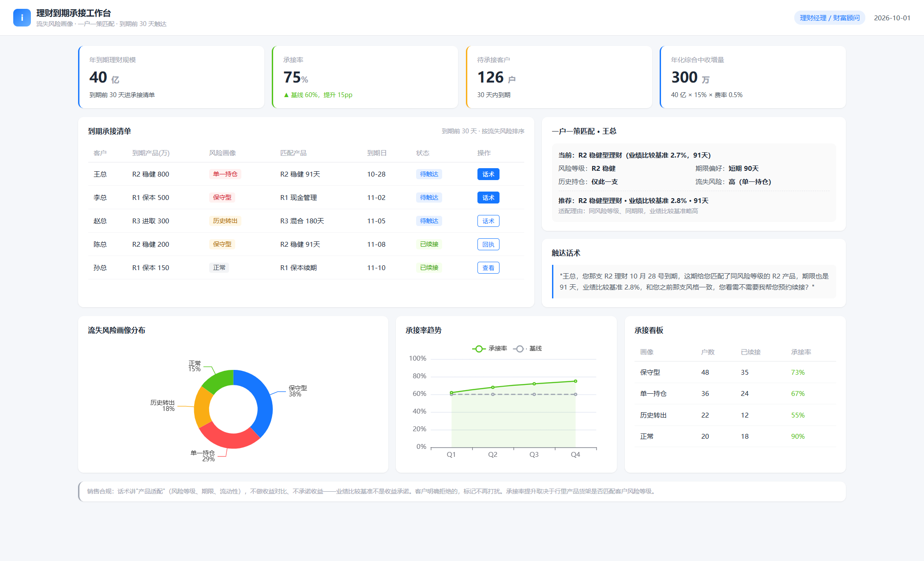The image size is (924, 561).
Task: Click 保守型 row 73% rate in 承接看板
Action: pyautogui.click(x=798, y=372)
